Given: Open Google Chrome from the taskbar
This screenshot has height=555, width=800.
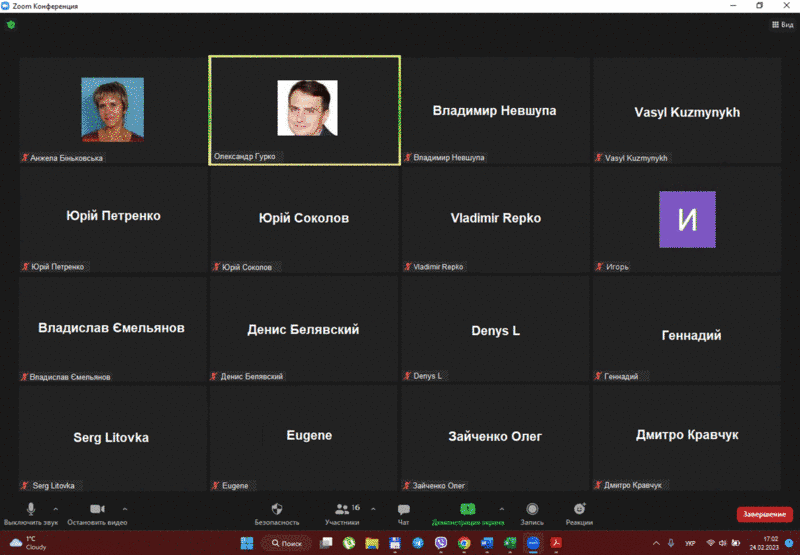Looking at the screenshot, I should [x=464, y=543].
